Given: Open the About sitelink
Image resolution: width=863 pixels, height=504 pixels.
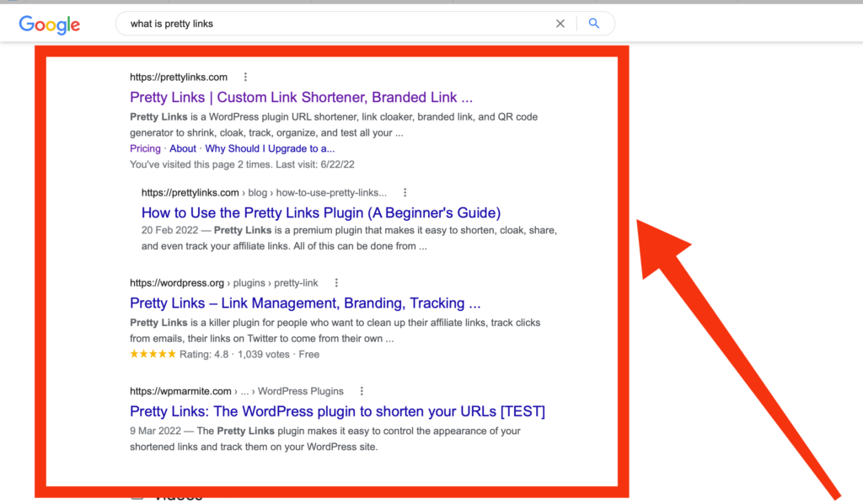Looking at the screenshot, I should [183, 148].
